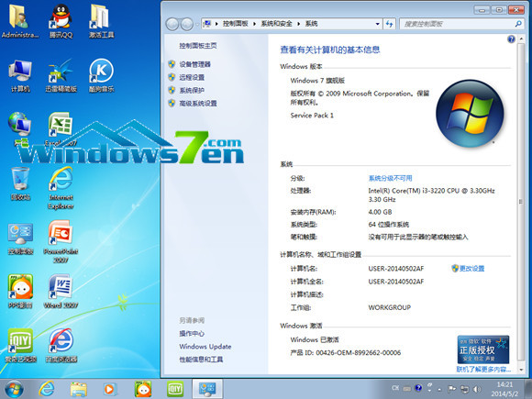Click the 更改设置 link
Screen dimensions: 532x399
[471, 269]
